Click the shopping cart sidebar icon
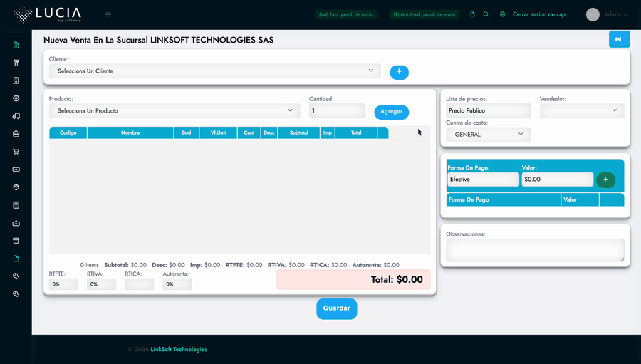641x364 pixels. (16, 152)
